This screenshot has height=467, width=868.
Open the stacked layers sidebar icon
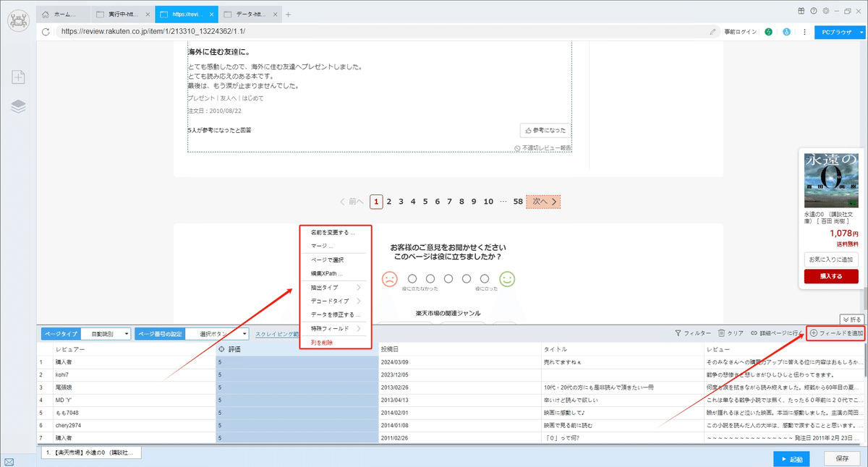[x=19, y=106]
